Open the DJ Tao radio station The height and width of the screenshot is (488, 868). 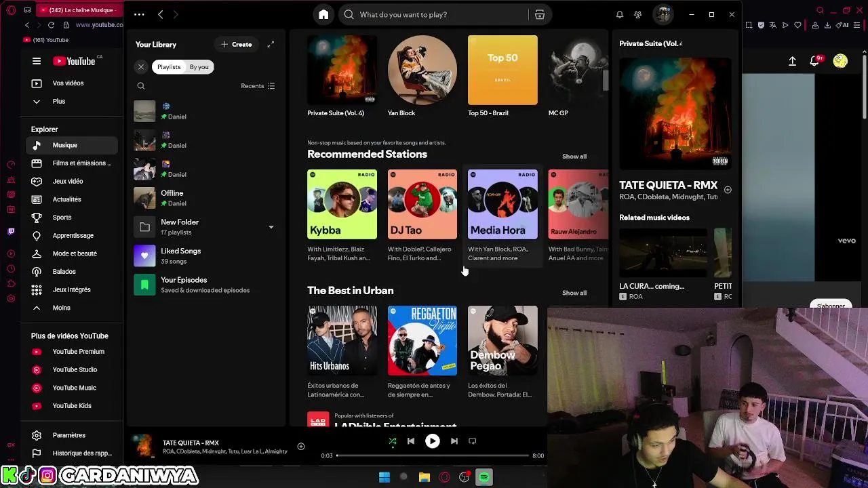(x=422, y=216)
